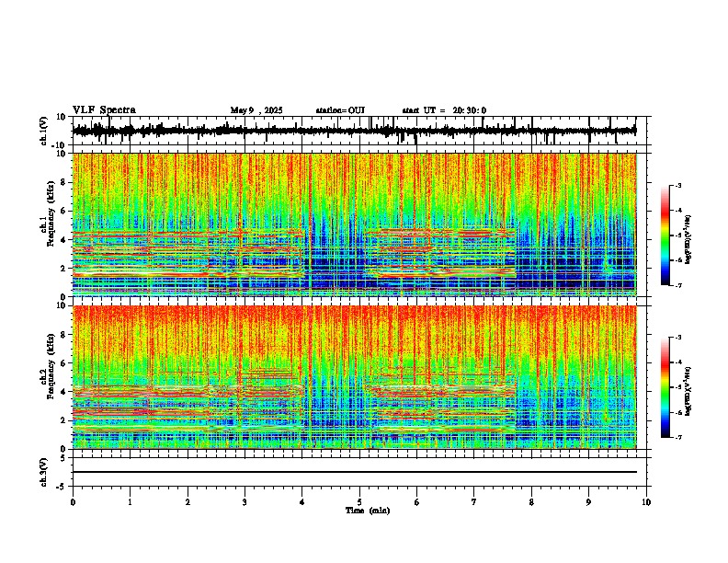Click the "VLF Spectra" plot title
The image size is (728, 563).
tap(104, 110)
